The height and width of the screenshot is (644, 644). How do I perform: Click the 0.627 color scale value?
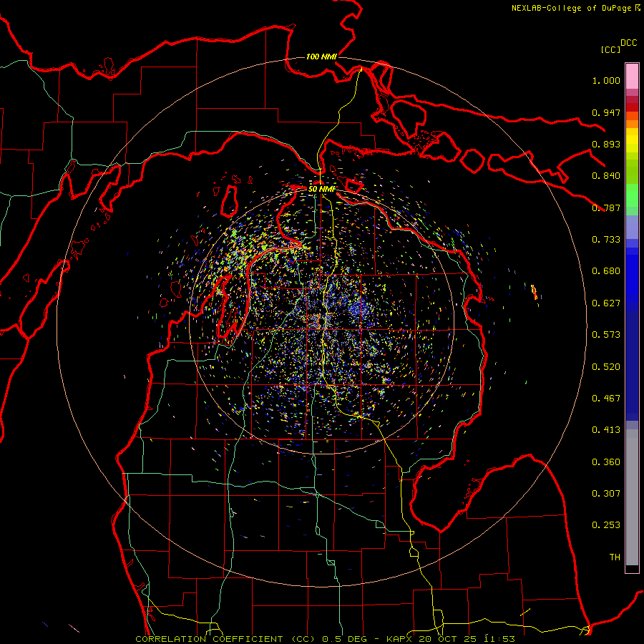[606, 303]
